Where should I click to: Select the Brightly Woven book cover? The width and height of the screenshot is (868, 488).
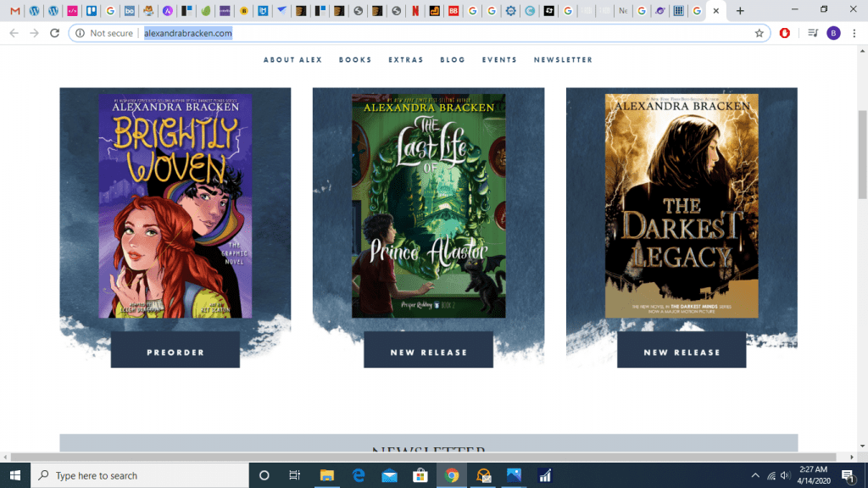(175, 206)
